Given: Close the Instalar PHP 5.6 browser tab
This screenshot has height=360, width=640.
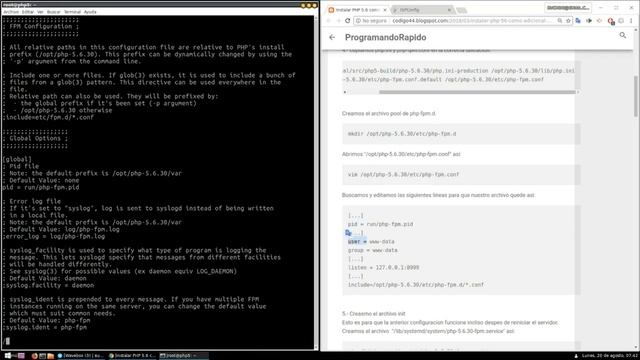Looking at the screenshot, I should [x=384, y=9].
